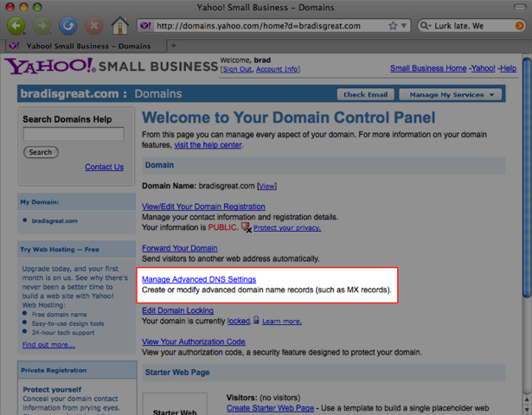Open the search engine magnifier dropdown
Image resolution: width=532 pixels, height=415 pixels.
426,26
